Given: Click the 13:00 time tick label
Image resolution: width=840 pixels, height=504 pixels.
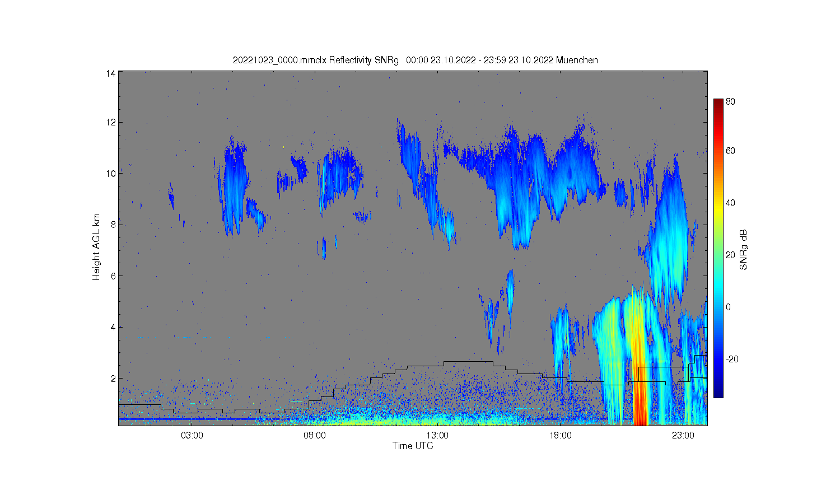Looking at the screenshot, I should point(437,435).
